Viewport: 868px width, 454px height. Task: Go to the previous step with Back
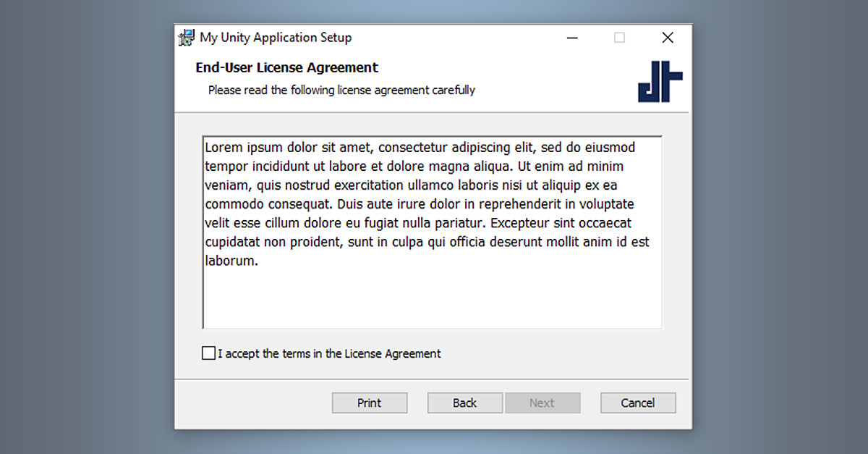pos(465,403)
